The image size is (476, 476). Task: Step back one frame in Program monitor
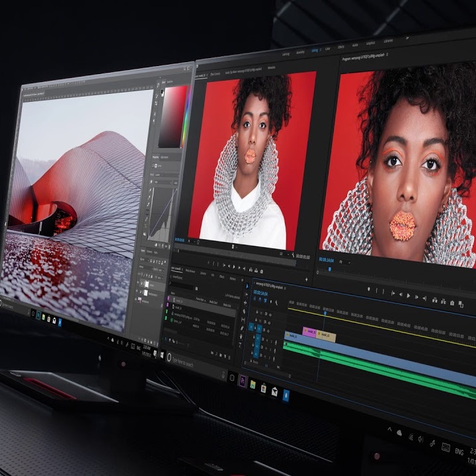coord(401,294)
